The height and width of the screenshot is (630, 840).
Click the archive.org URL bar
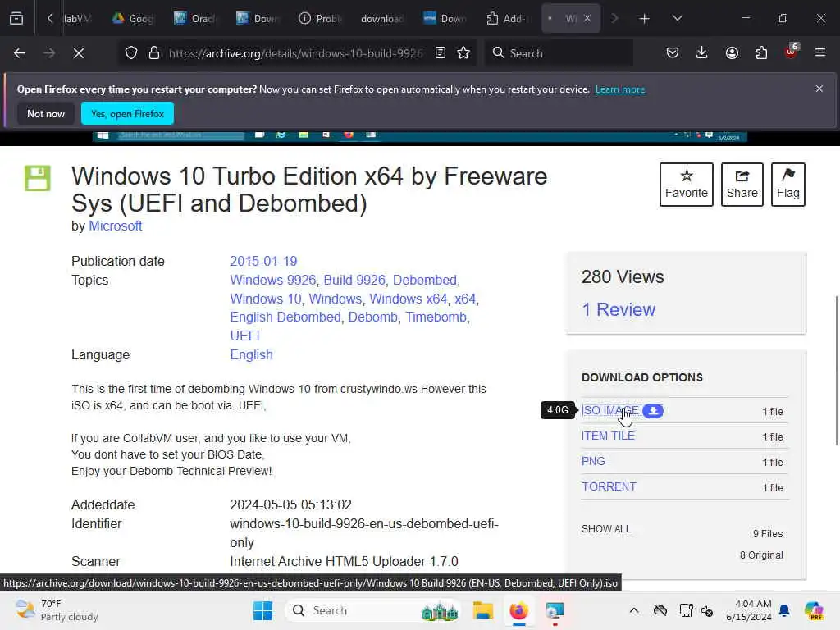coord(295,53)
